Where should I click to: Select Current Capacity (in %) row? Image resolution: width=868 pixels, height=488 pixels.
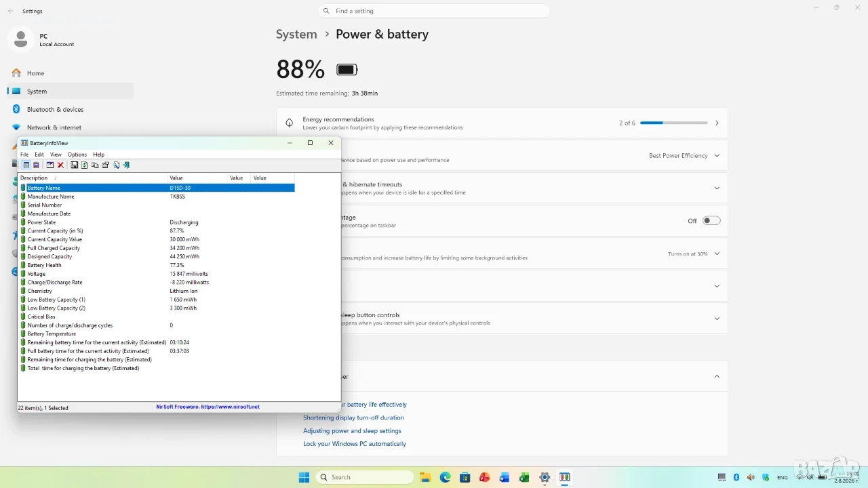coord(157,230)
